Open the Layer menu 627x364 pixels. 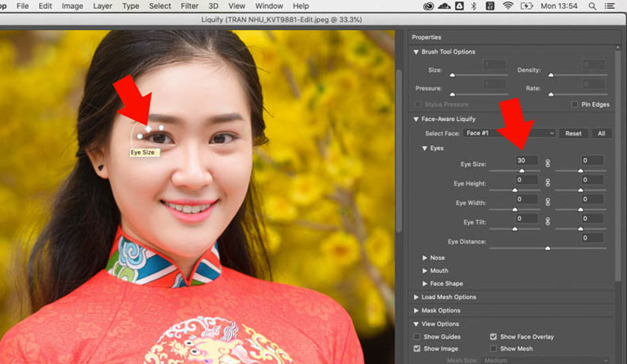tap(102, 6)
